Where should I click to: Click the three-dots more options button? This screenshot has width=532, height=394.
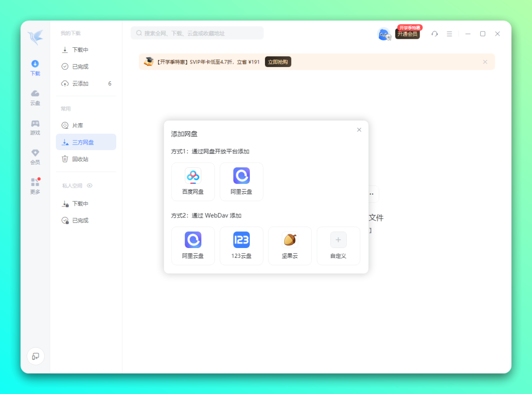(371, 194)
